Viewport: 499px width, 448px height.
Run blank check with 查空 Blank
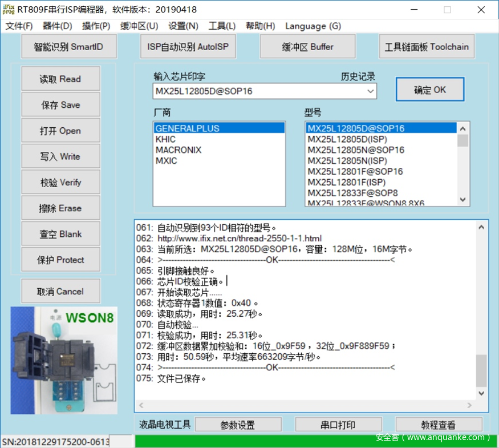point(60,233)
